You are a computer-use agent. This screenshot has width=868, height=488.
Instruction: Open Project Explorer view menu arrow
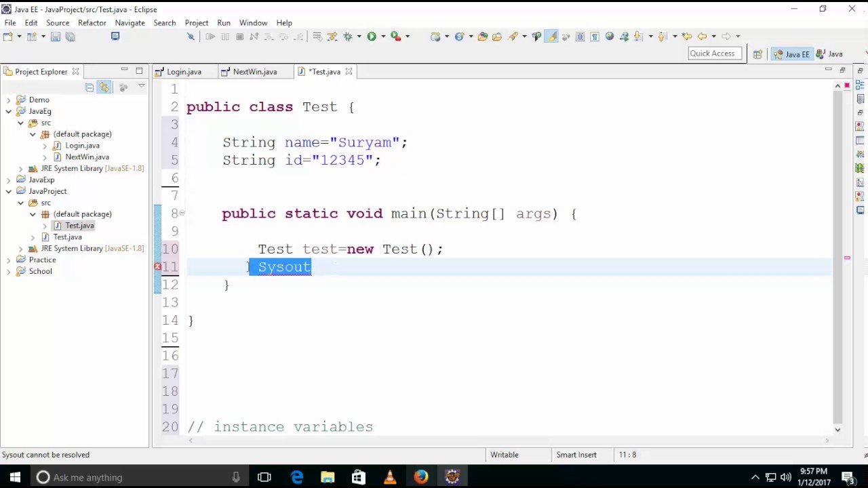pos(142,86)
